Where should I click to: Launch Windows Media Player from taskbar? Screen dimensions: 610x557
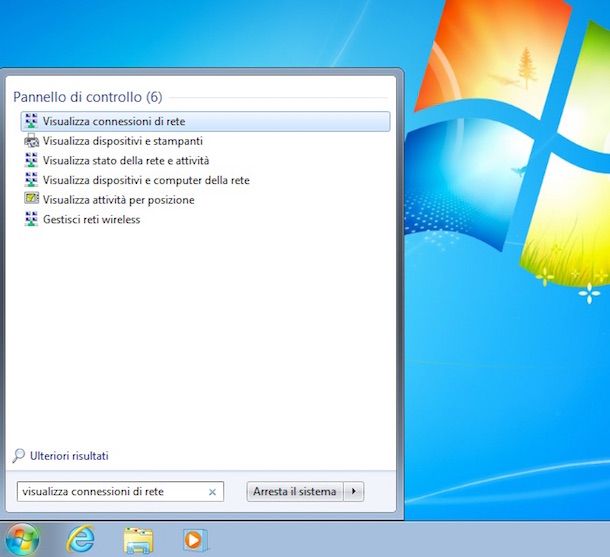click(x=195, y=540)
